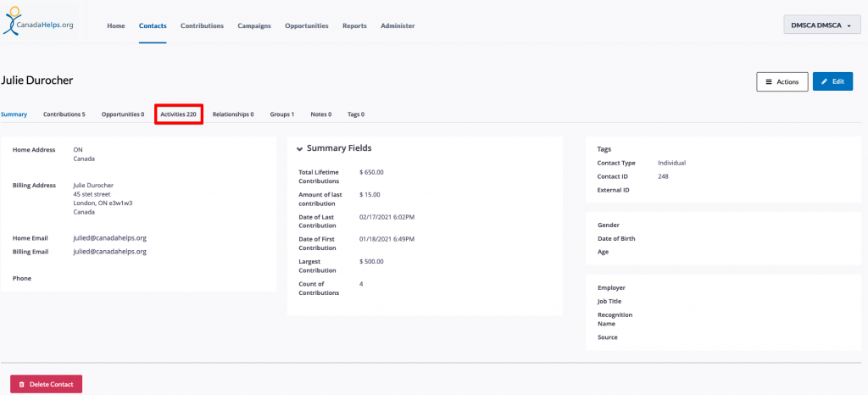Click the Recognition Name label

(x=615, y=320)
